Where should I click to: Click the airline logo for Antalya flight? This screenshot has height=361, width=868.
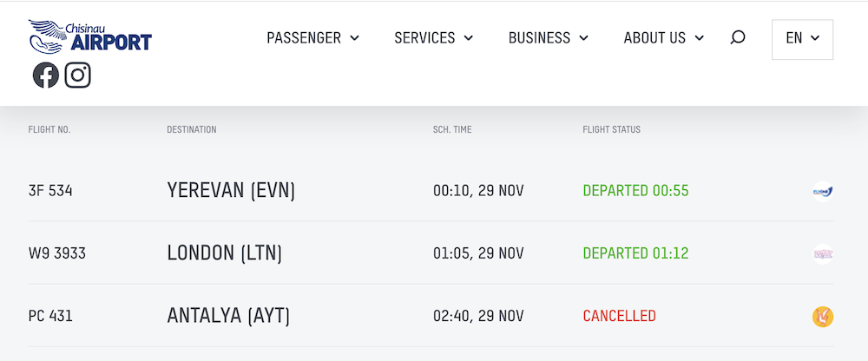tap(822, 317)
